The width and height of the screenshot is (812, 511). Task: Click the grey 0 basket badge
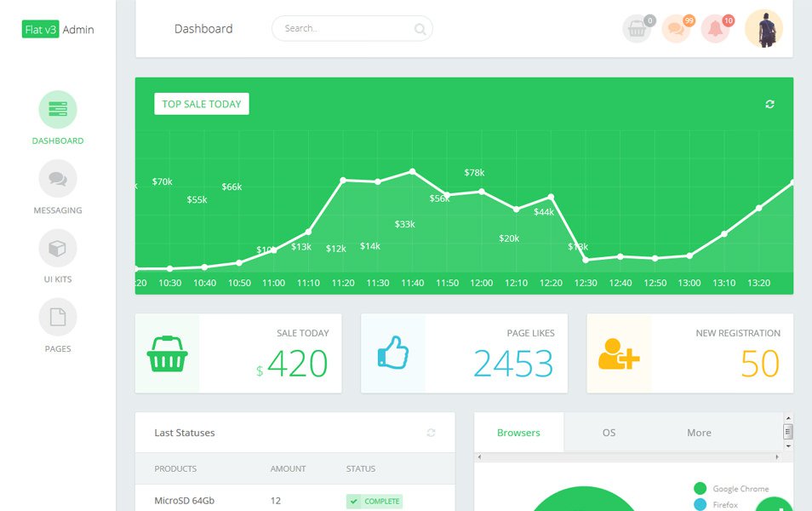[x=650, y=20]
